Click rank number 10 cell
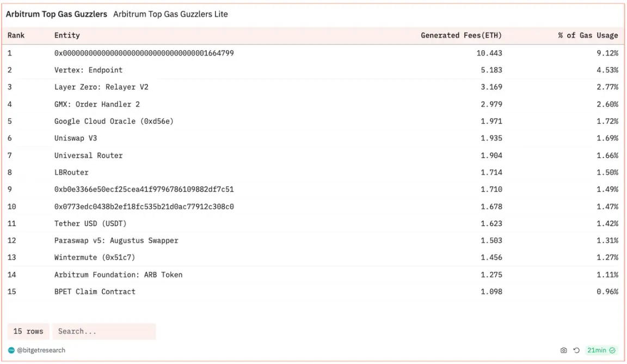This screenshot has height=364, width=627. pyautogui.click(x=11, y=207)
